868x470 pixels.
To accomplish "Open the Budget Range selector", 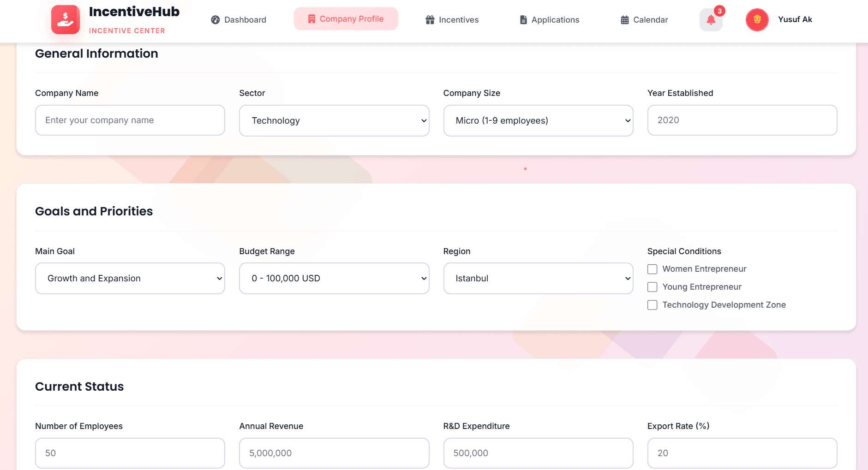I will [x=334, y=278].
